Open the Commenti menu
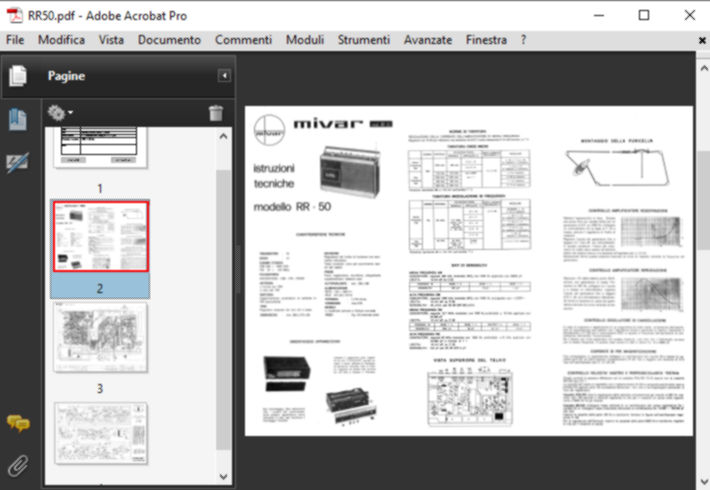Screen dimensions: 710x490 [244, 40]
